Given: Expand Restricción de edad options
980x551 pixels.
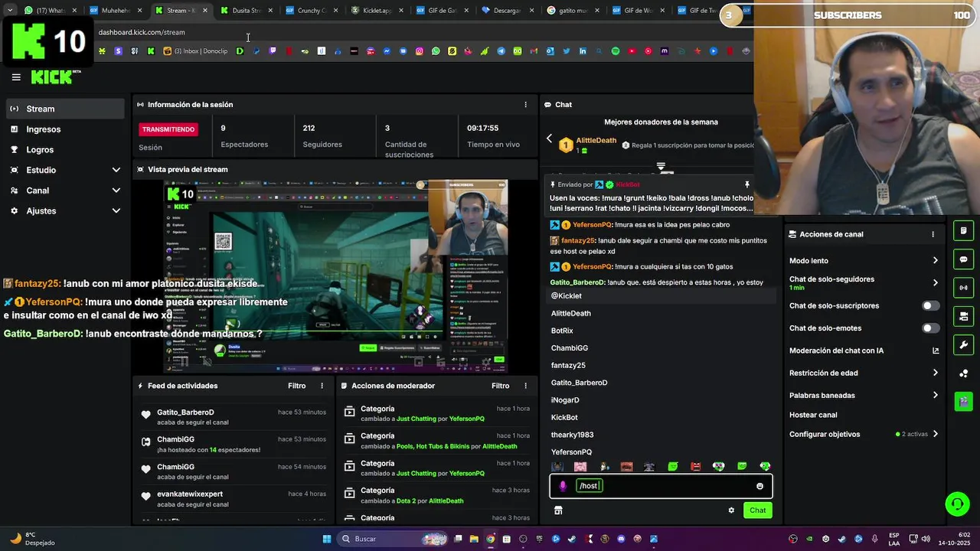Looking at the screenshot, I should click(935, 373).
